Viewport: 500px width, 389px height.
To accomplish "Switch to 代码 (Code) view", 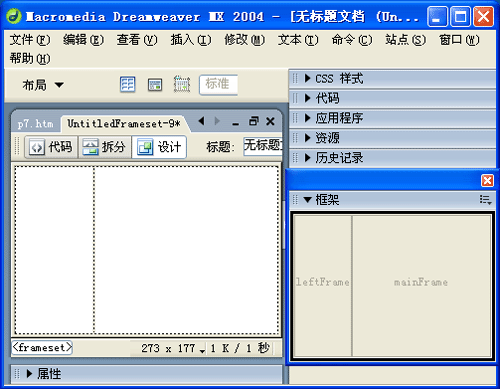I will (51, 147).
